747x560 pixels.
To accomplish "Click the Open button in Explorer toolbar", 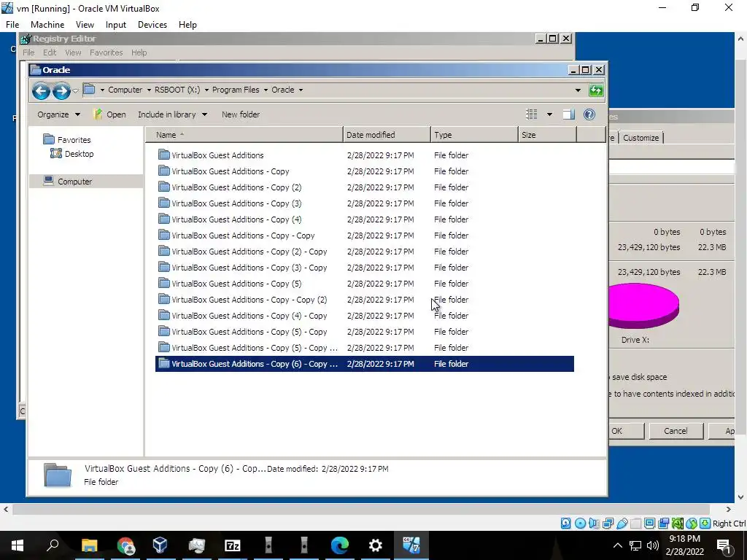I will coord(109,114).
